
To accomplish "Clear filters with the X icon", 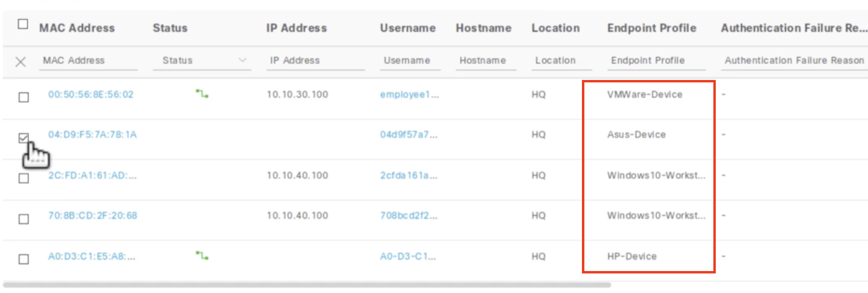I will [x=21, y=61].
